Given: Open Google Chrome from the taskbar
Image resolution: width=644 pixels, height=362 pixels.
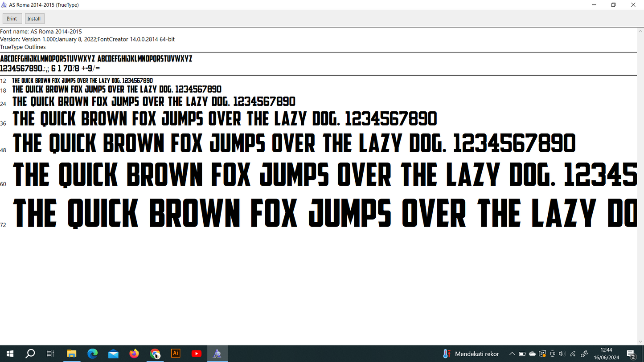Looking at the screenshot, I should click(x=155, y=353).
